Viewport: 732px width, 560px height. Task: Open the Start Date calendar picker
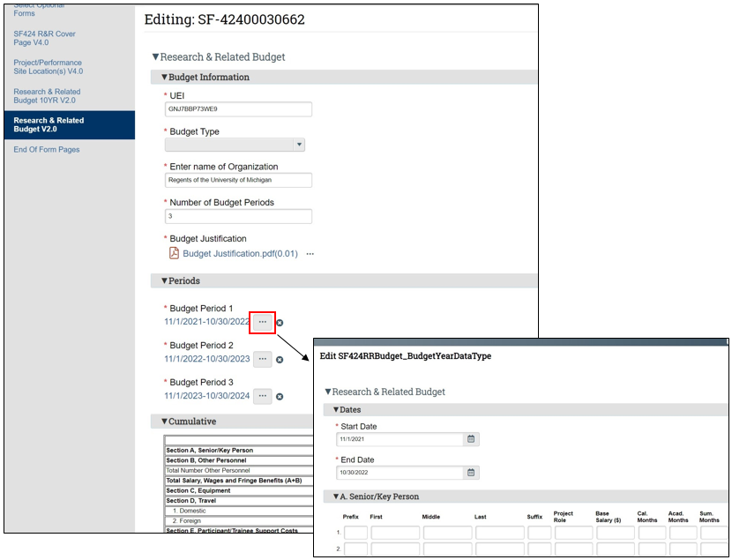coord(471,438)
